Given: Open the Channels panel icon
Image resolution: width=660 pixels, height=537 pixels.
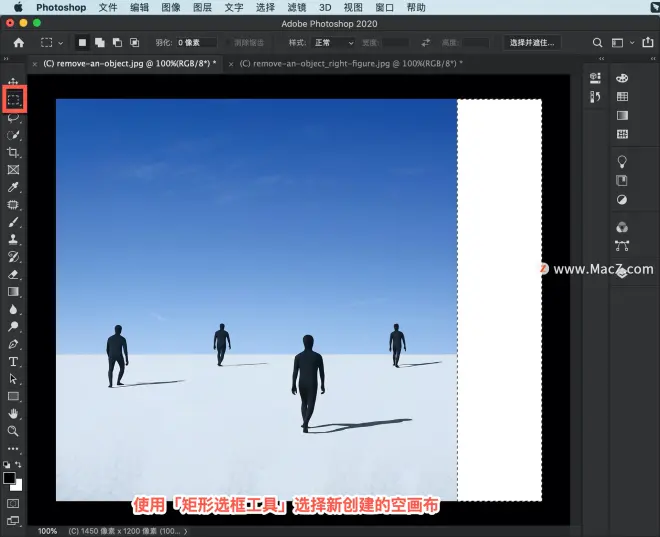Looking at the screenshot, I should 622,227.
